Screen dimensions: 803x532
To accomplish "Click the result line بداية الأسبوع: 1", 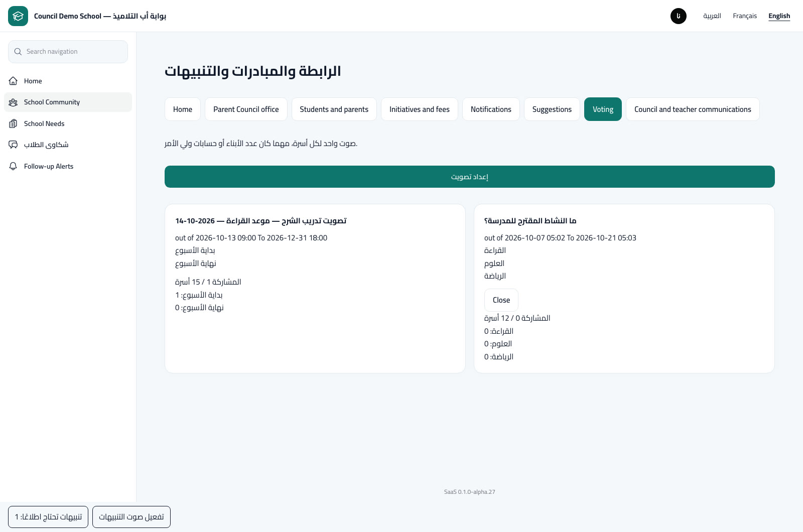I will coord(199,295).
